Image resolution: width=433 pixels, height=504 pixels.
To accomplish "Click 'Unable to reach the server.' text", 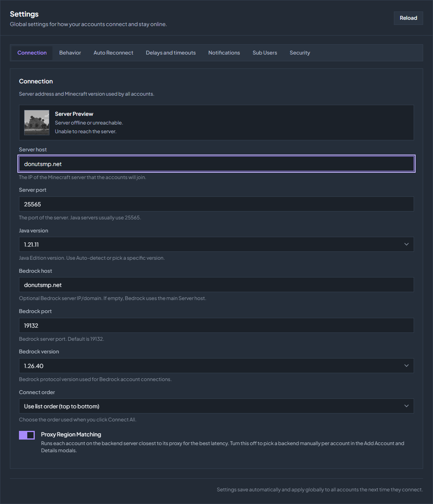I will pos(86,132).
